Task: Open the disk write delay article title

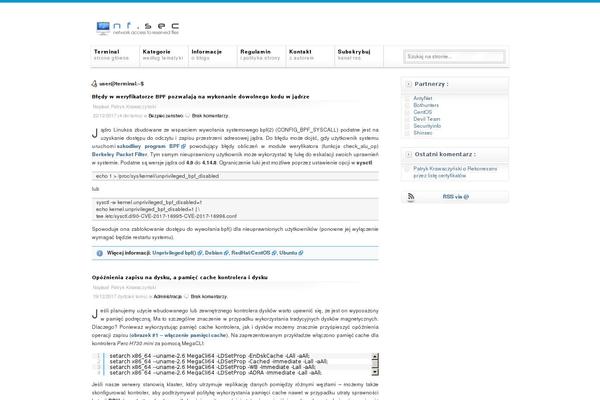Action: click(x=179, y=278)
